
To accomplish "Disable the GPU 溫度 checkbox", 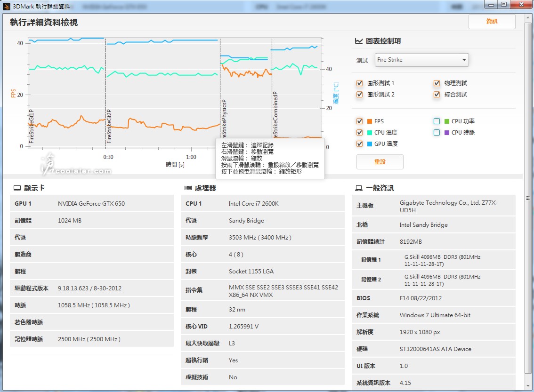I will (359, 144).
